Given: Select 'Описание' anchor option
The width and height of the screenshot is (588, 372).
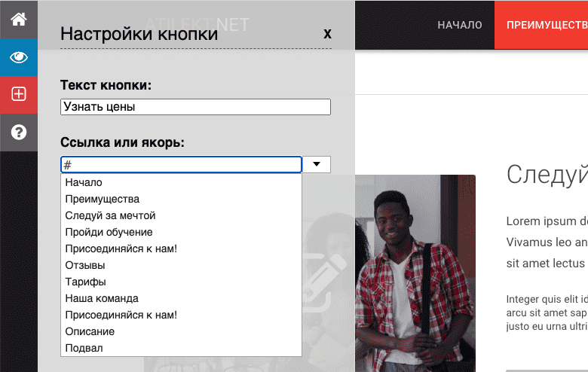Looking at the screenshot, I should [181, 331].
